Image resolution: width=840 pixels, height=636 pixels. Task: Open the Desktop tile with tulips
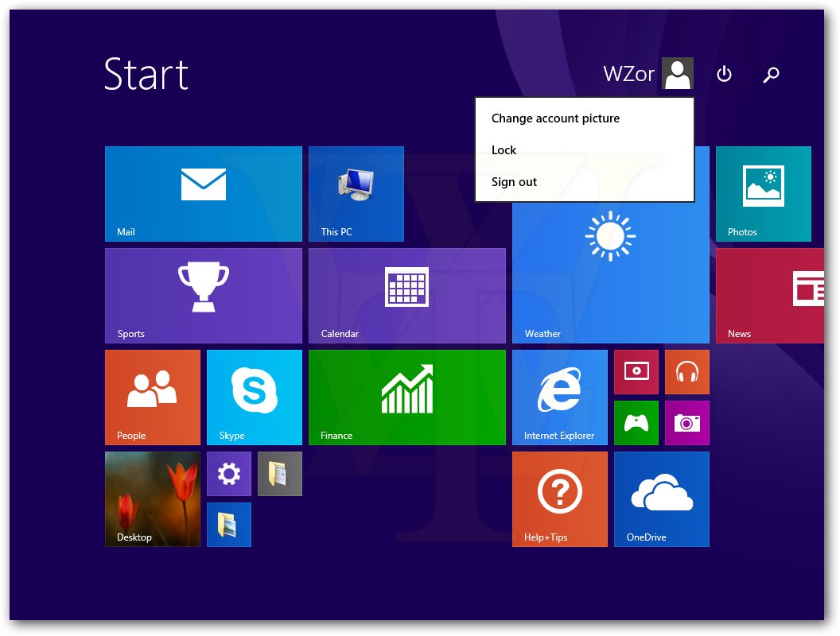click(153, 499)
